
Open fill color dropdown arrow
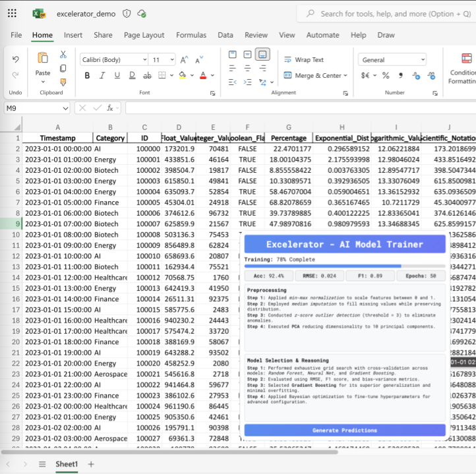point(192,75)
